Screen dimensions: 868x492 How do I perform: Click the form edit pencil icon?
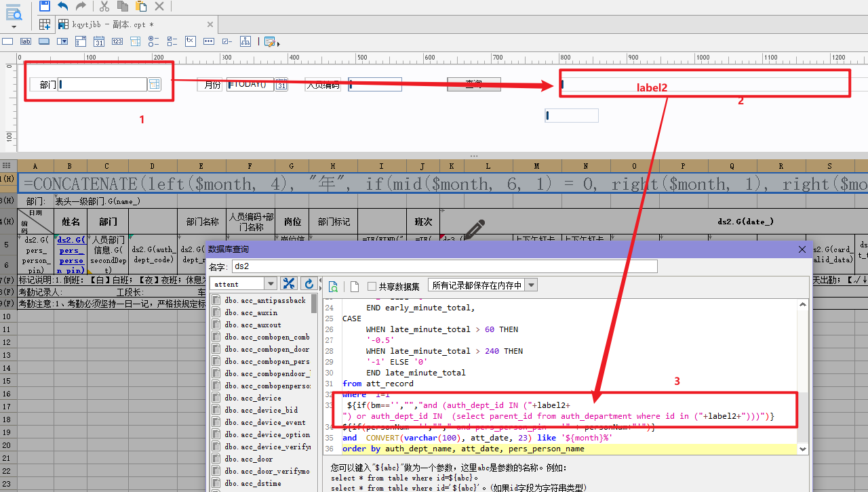tap(269, 41)
